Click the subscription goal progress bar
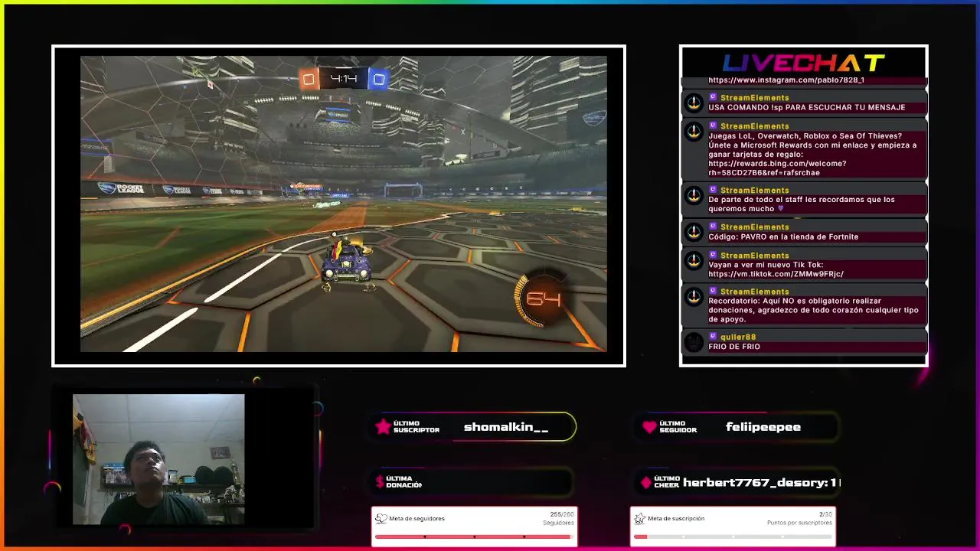This screenshot has height=551, width=980. [733, 536]
